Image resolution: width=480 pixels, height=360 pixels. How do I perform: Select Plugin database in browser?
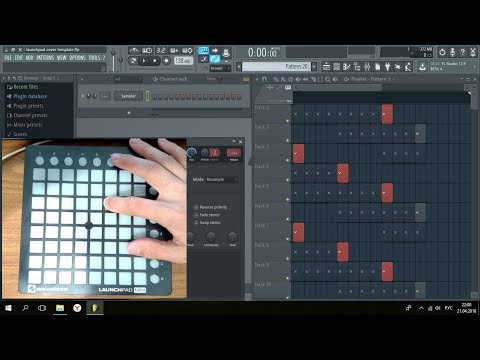[27, 96]
